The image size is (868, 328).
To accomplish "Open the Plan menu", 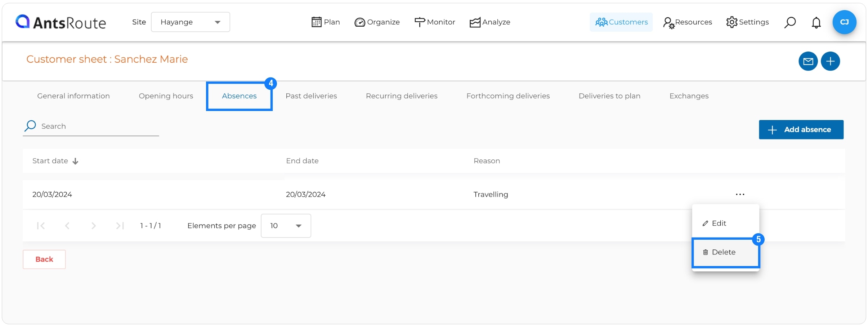I will (x=326, y=22).
